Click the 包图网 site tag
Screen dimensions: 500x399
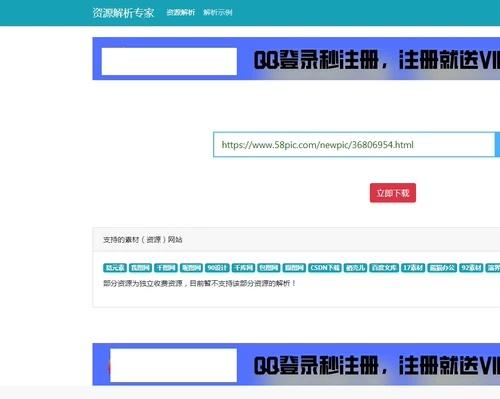(x=269, y=268)
